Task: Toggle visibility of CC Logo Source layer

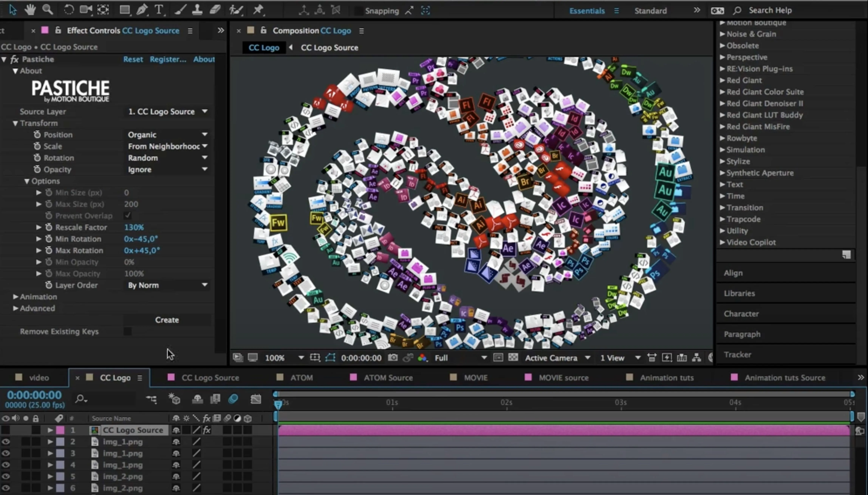Action: click(x=6, y=430)
